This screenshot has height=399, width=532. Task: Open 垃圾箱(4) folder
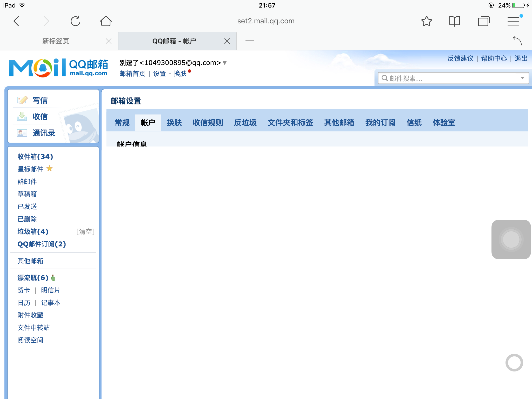pyautogui.click(x=33, y=231)
